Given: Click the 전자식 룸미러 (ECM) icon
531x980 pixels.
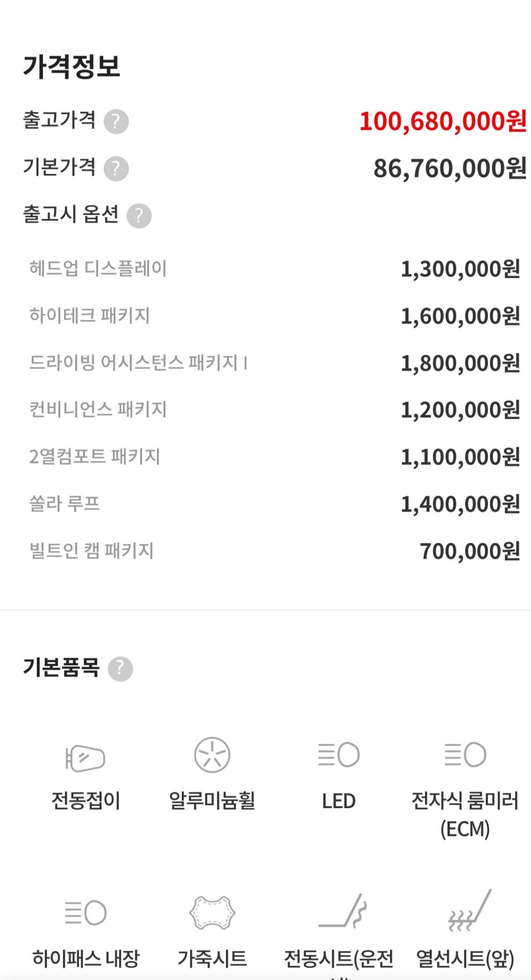Looking at the screenshot, I should (x=465, y=755).
